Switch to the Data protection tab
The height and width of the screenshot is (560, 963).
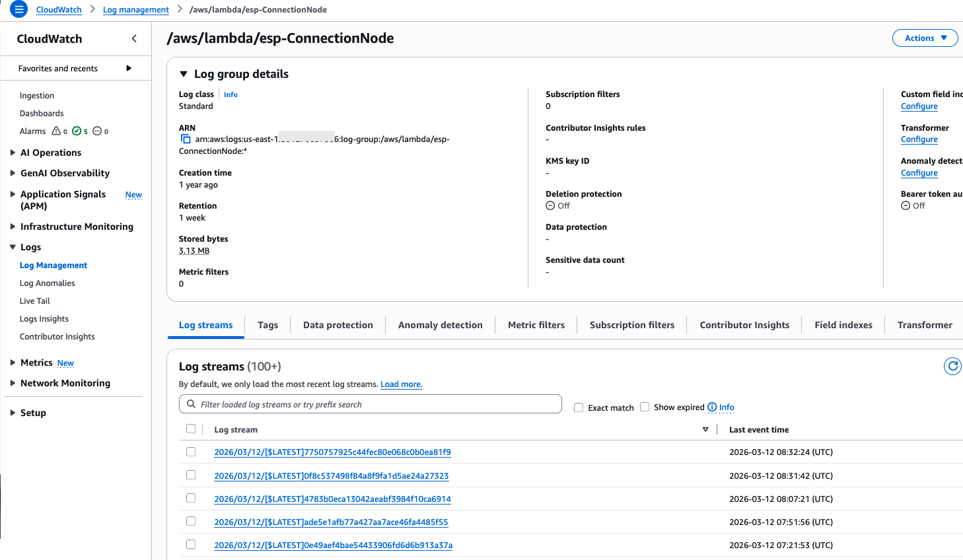coord(338,325)
